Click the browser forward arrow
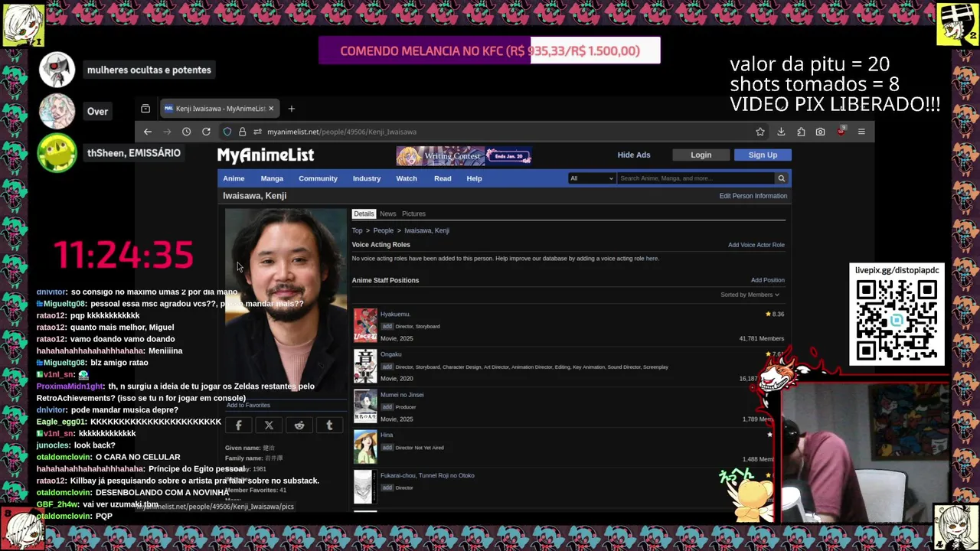The image size is (980, 551). point(167,132)
